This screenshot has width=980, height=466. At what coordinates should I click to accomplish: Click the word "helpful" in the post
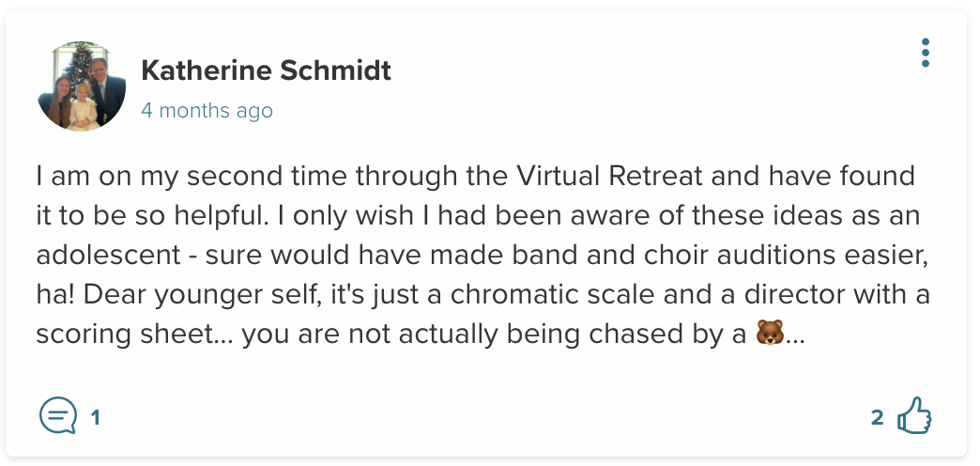[x=229, y=216]
